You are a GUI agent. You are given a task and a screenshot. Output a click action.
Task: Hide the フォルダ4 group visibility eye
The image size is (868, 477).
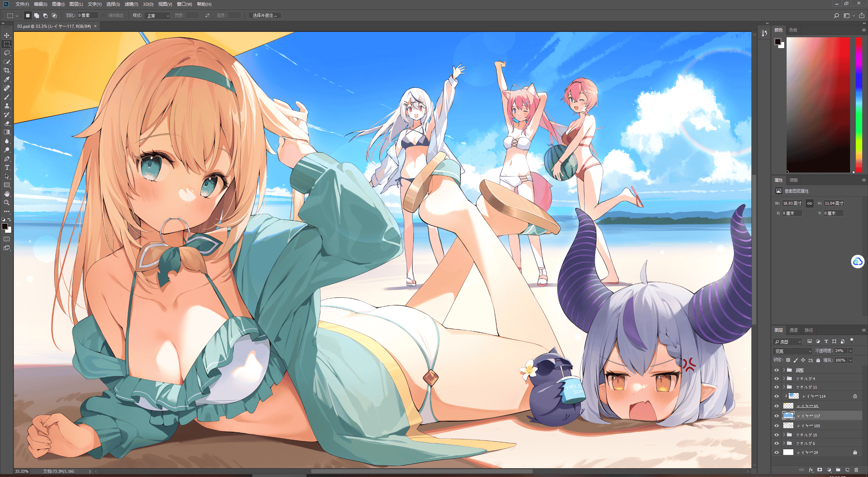776,378
